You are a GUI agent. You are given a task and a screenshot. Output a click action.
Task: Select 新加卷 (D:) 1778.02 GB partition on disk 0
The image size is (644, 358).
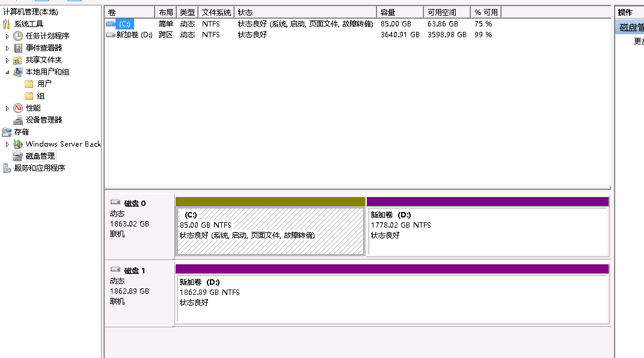tap(488, 231)
